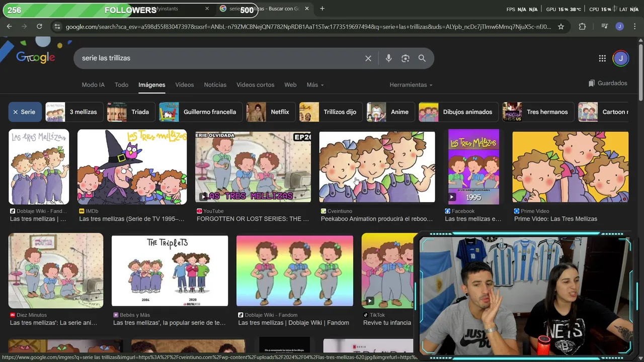
Task: Submit search with magnifying glass icon
Action: (x=422, y=58)
